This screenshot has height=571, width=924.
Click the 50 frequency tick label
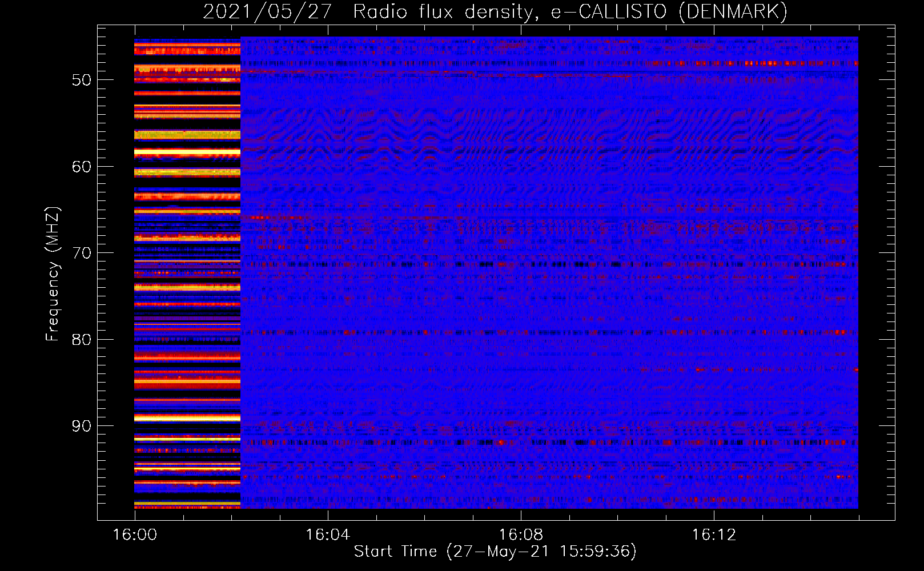(82, 80)
